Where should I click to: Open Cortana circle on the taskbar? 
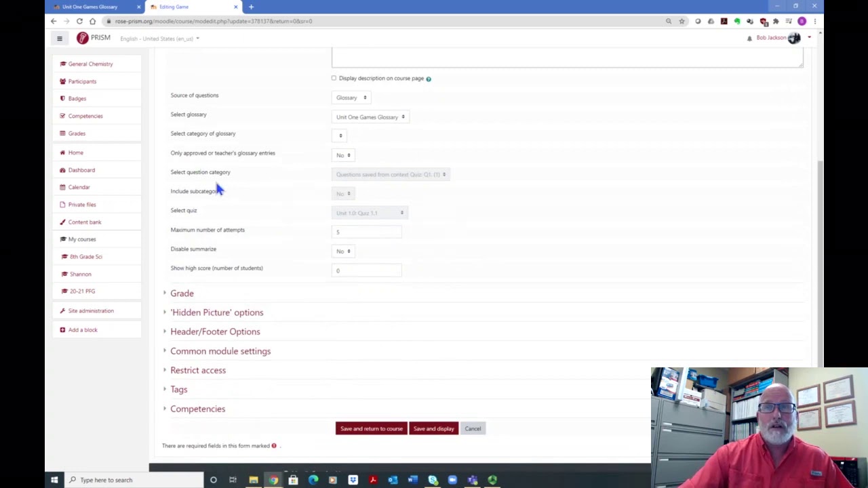click(213, 480)
